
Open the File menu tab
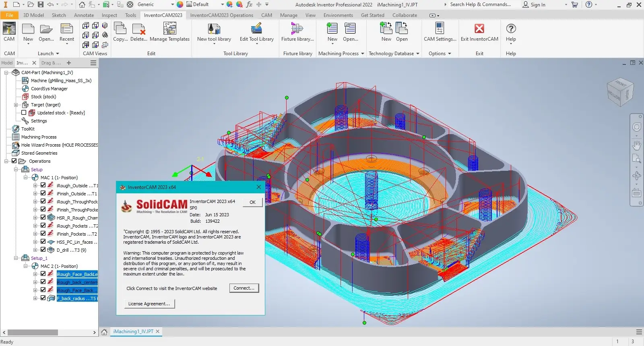tap(10, 15)
